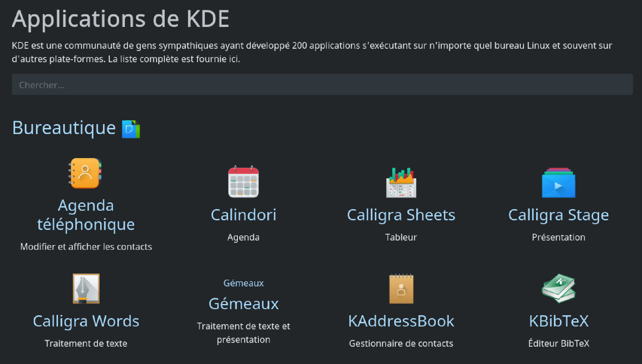Click the Gémeaux application title
Viewport: 642px width, 364px height.
(x=243, y=303)
